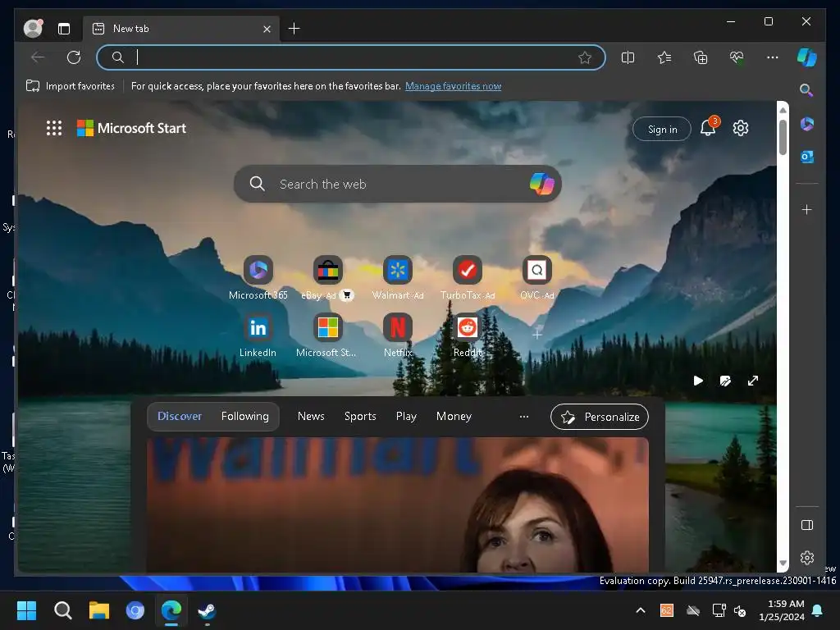Edit the background image
Screen dimensions: 840x630
coord(725,381)
